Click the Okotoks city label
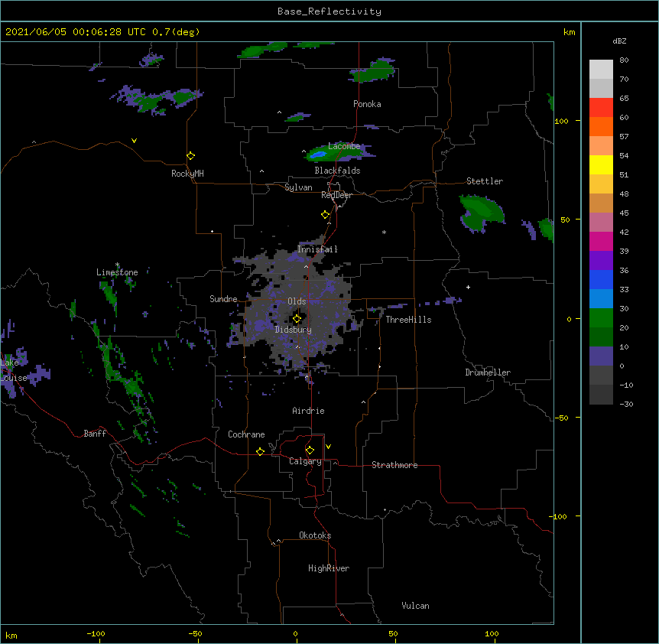Image resolution: width=659 pixels, height=644 pixels. tap(315, 535)
